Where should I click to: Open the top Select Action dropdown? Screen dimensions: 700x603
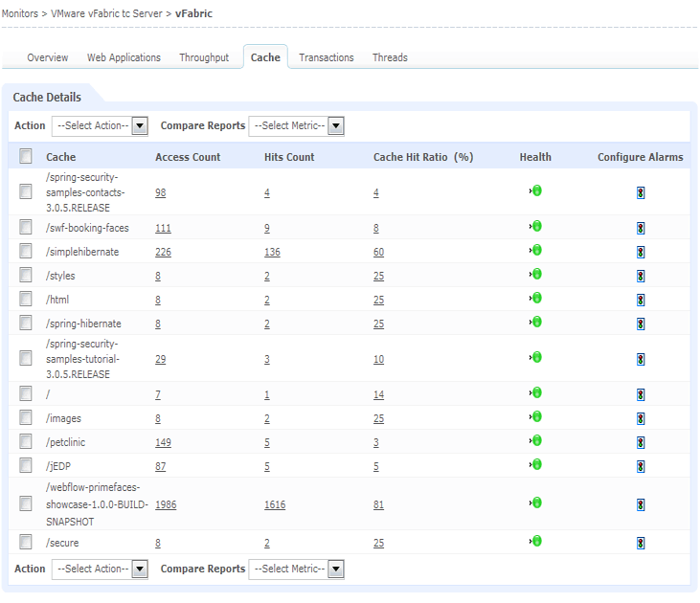click(101, 125)
